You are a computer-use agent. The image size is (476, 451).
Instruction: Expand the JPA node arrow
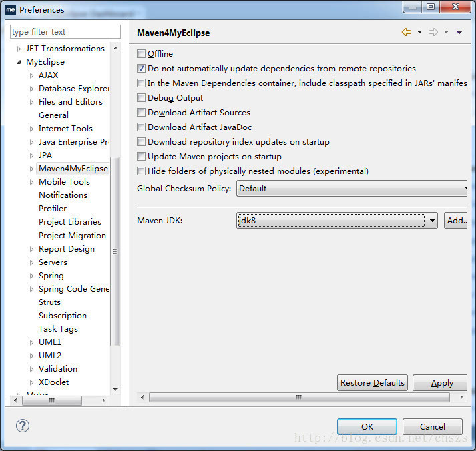click(x=31, y=155)
